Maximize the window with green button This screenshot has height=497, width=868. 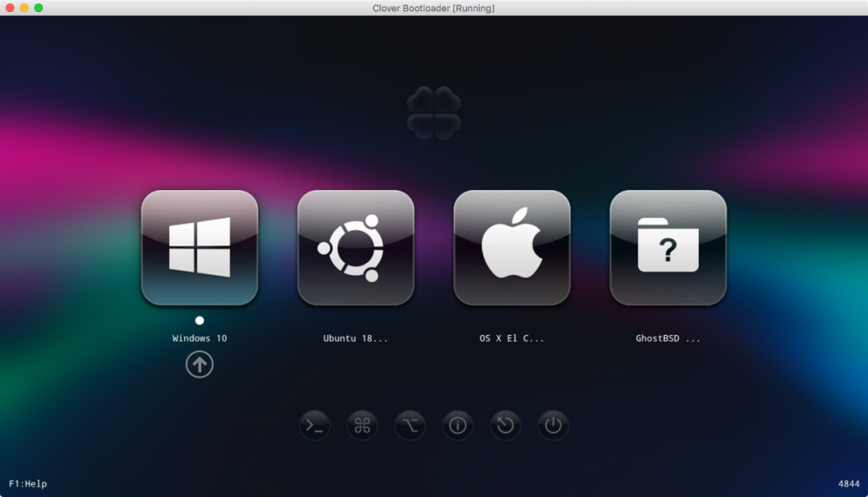(38, 8)
